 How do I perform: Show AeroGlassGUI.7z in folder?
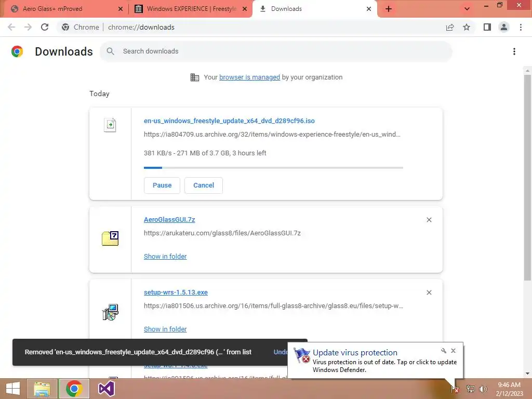click(165, 257)
